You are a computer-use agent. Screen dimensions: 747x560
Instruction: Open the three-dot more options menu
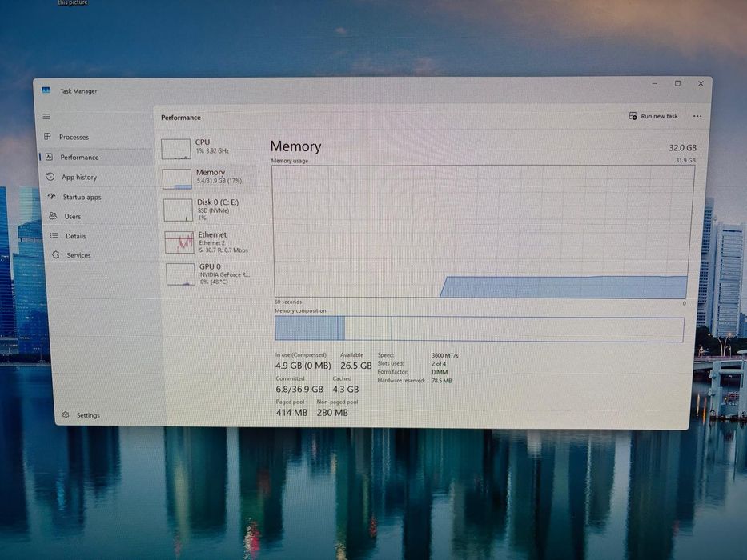pos(697,116)
